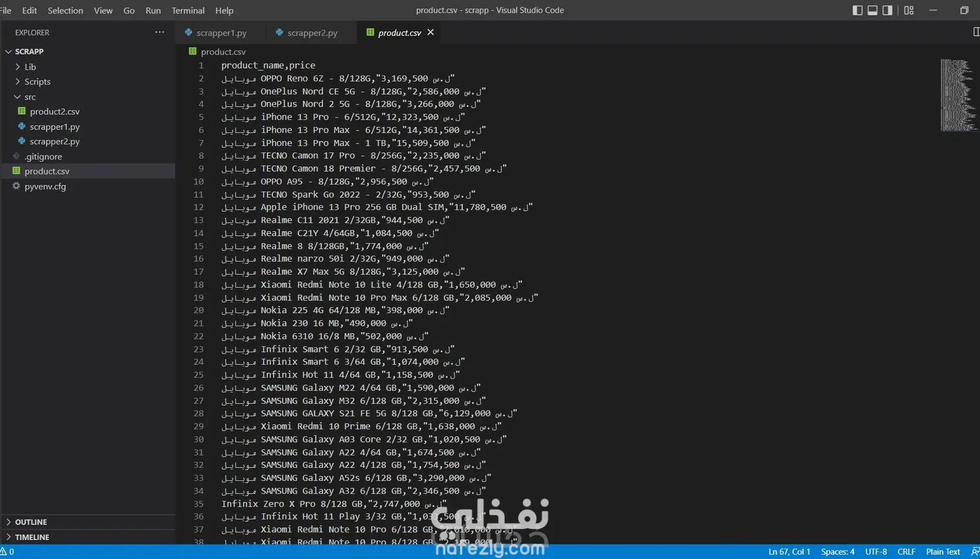Change CRLF end-of-line sequence
Image resolution: width=980 pixels, height=559 pixels.
coord(906,552)
